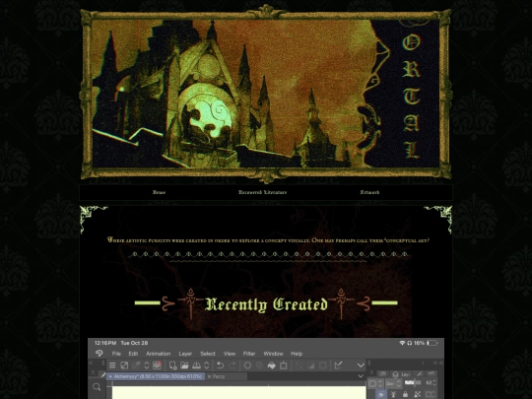Click the Fill paint bucket icon
This screenshot has width=532, height=399.
coord(272,366)
